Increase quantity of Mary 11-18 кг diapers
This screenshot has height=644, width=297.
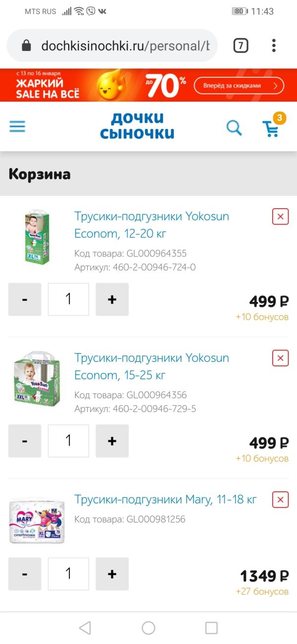click(x=112, y=574)
